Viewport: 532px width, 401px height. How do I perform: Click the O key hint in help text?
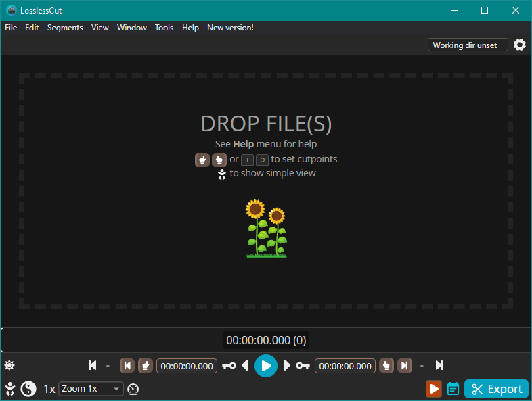tap(262, 160)
